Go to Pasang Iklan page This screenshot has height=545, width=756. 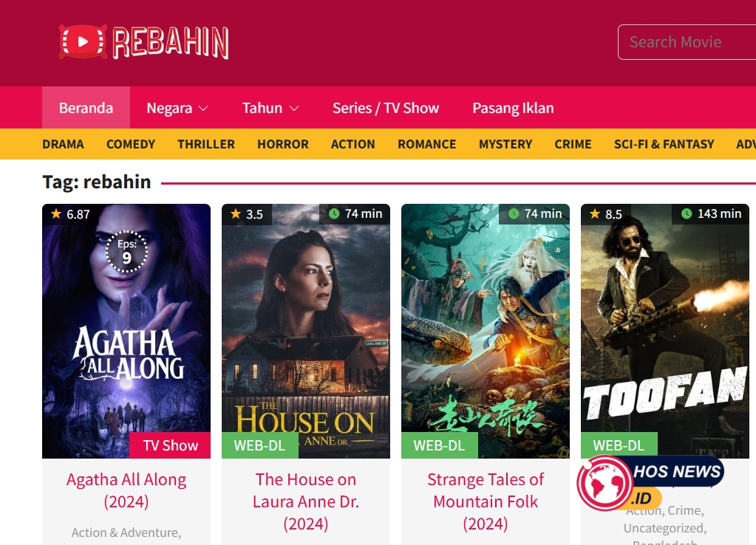[513, 108]
